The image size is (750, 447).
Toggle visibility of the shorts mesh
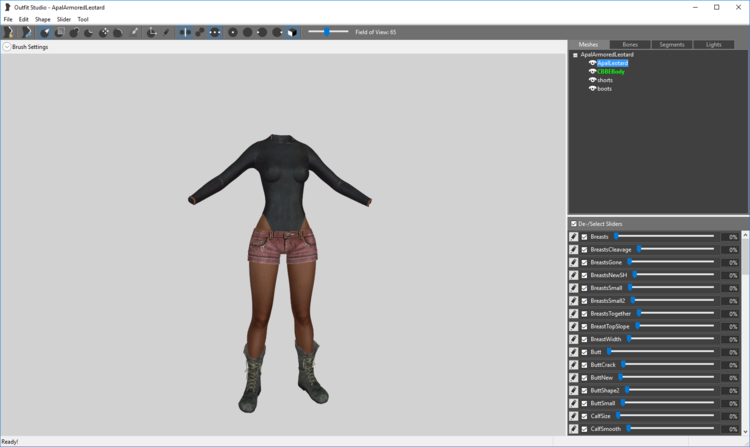pos(592,80)
